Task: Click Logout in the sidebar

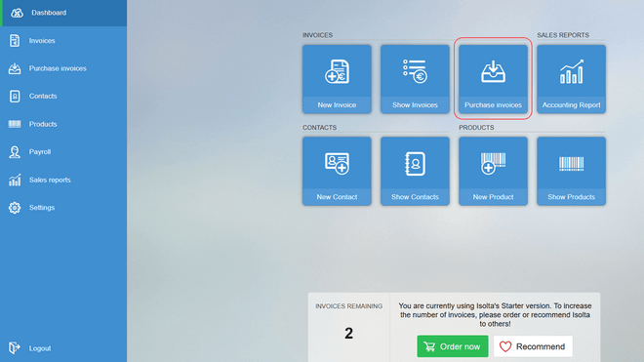Action: (63, 348)
